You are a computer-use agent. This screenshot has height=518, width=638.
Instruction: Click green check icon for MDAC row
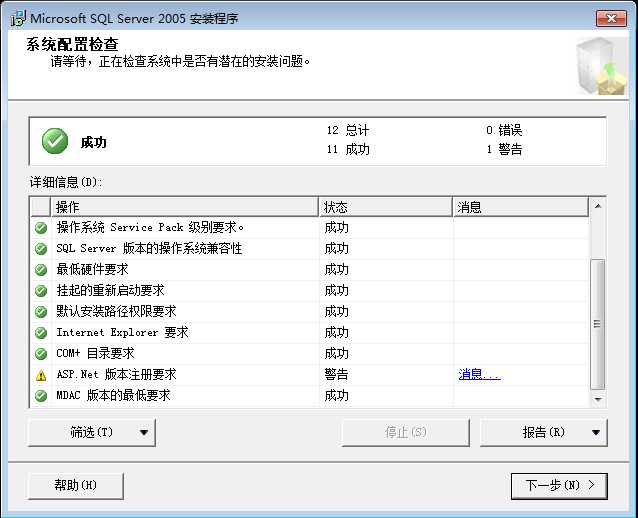pyautogui.click(x=41, y=396)
